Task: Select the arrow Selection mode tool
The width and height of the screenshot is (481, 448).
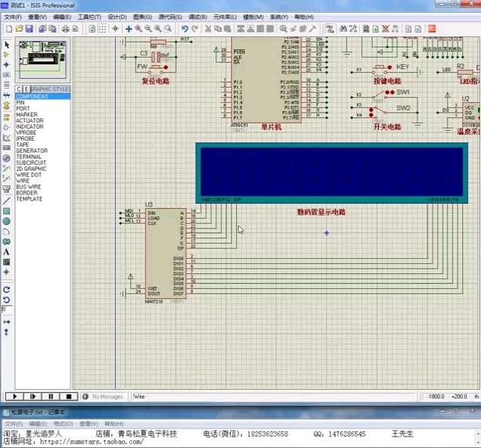Action: click(x=7, y=45)
